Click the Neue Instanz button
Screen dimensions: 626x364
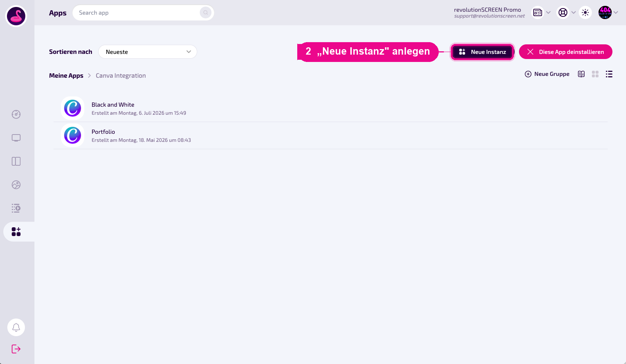482,52
